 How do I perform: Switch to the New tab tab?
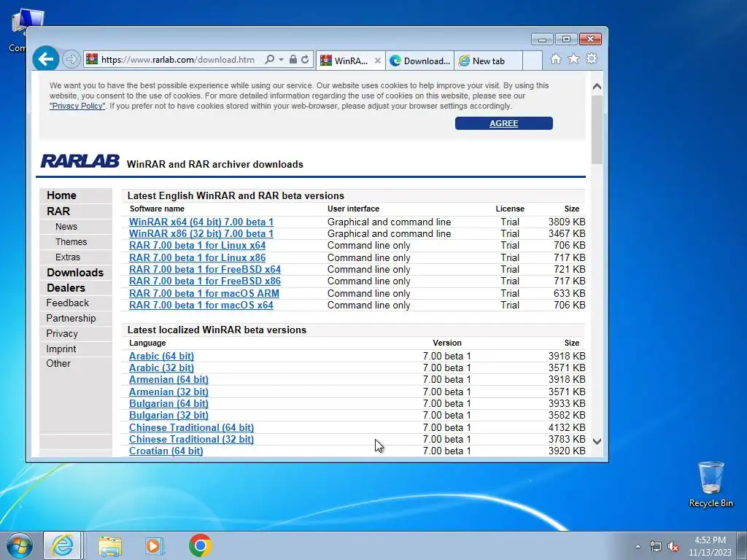tap(488, 61)
